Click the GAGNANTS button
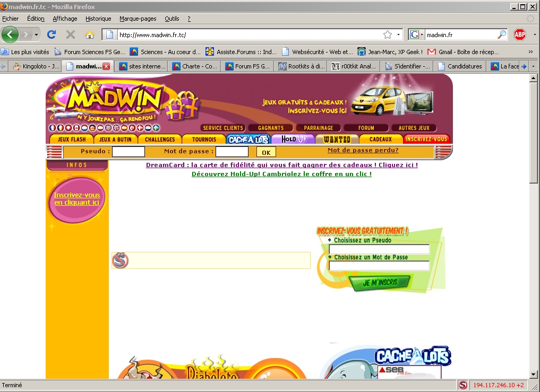This screenshot has height=392, width=540. (271, 128)
